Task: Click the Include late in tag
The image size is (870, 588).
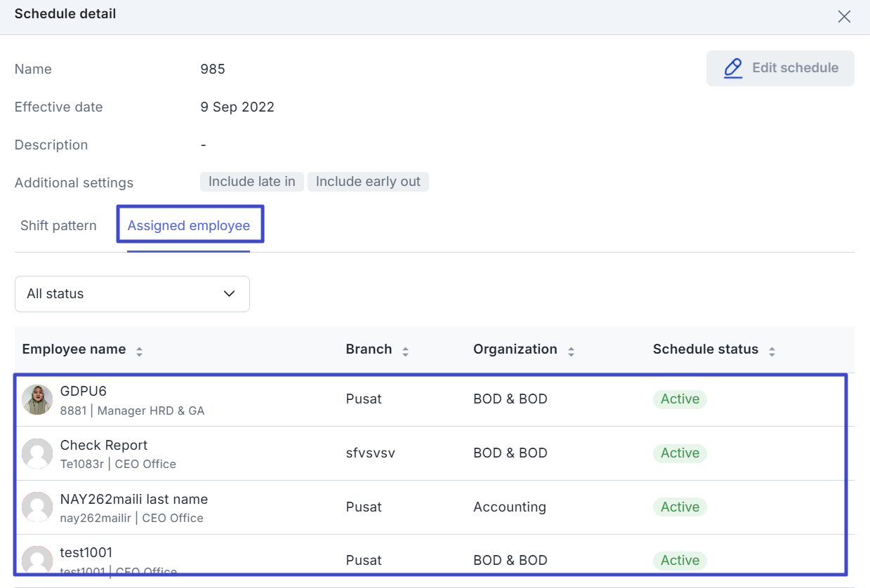Action: pyautogui.click(x=251, y=182)
